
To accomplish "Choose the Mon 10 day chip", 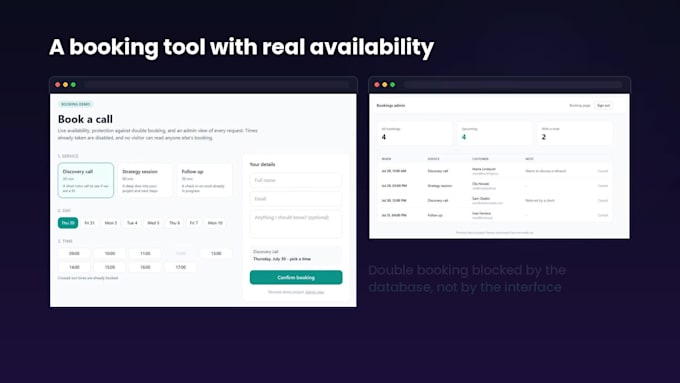I will (x=215, y=223).
